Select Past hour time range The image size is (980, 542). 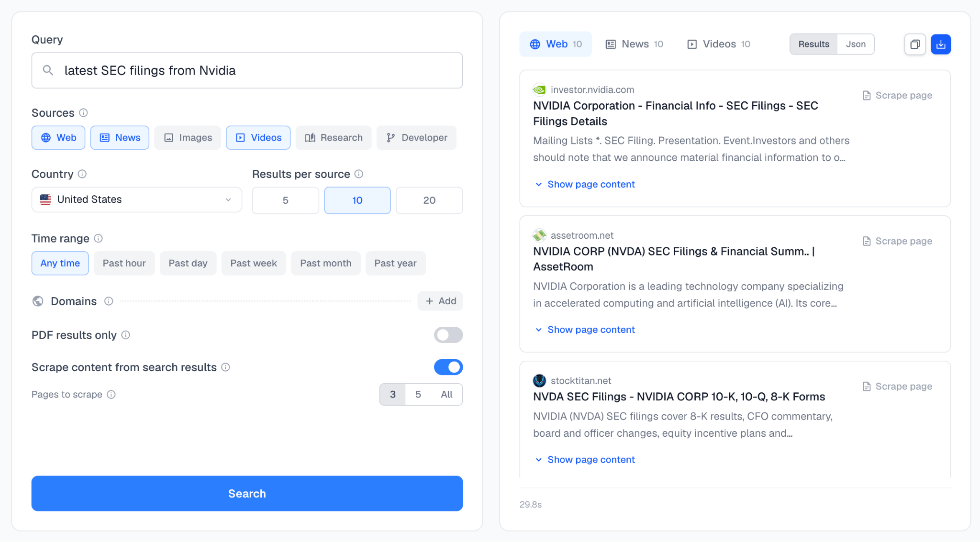pyautogui.click(x=124, y=263)
